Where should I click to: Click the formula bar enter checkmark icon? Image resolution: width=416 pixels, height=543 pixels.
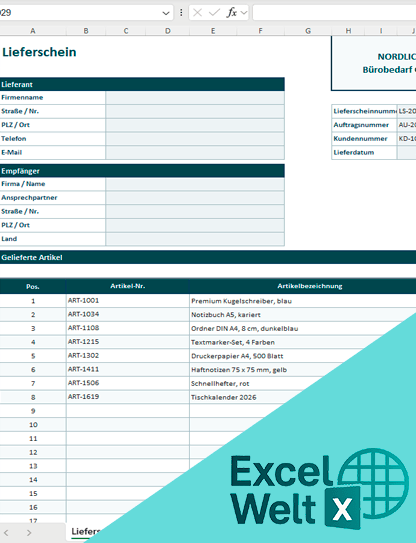click(214, 13)
